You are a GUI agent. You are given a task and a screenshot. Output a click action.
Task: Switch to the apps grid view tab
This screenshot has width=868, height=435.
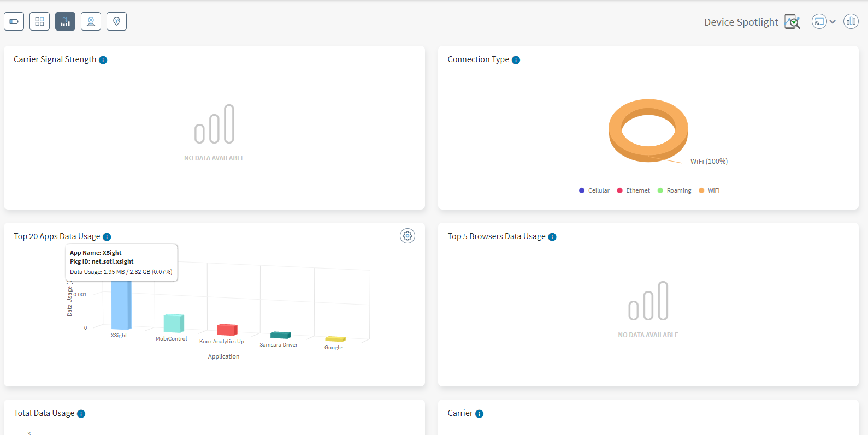click(x=39, y=21)
